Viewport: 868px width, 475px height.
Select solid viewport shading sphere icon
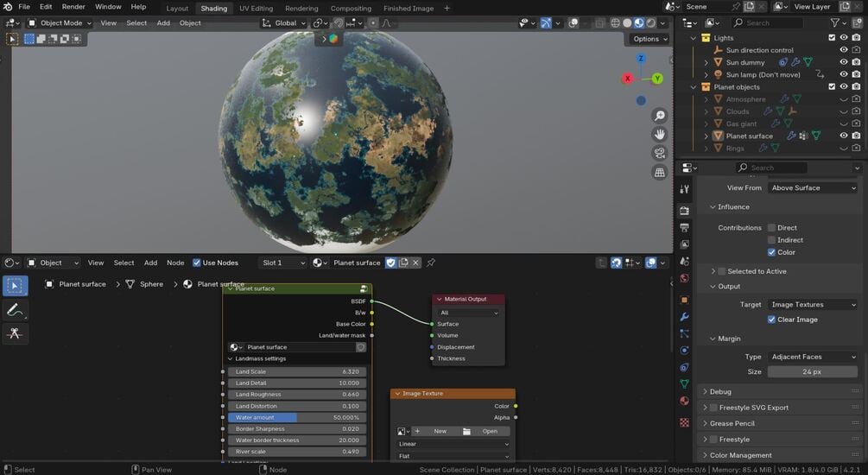coord(627,22)
